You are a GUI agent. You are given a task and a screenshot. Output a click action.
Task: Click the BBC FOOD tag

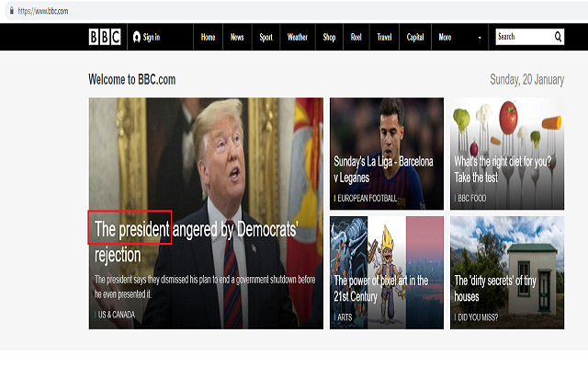pos(471,199)
